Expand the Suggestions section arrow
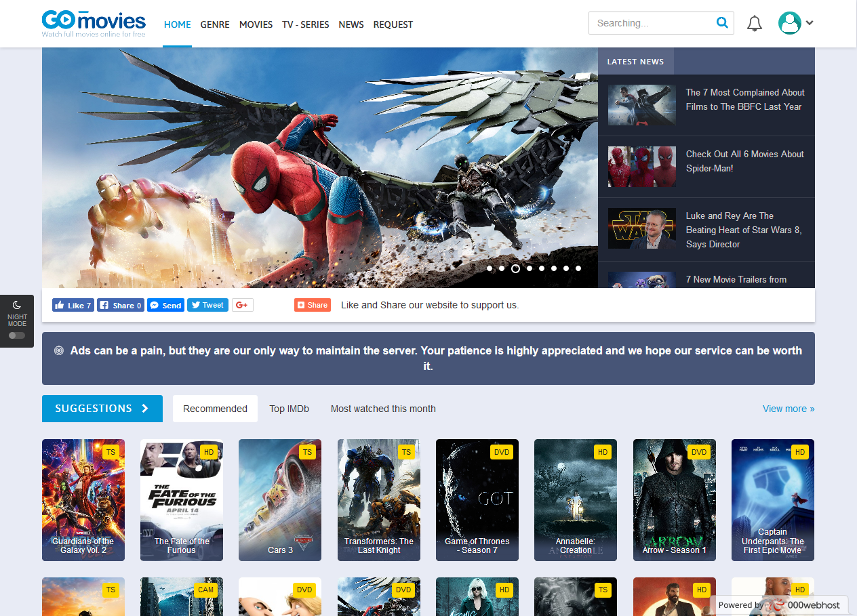857x616 pixels. [x=145, y=409]
